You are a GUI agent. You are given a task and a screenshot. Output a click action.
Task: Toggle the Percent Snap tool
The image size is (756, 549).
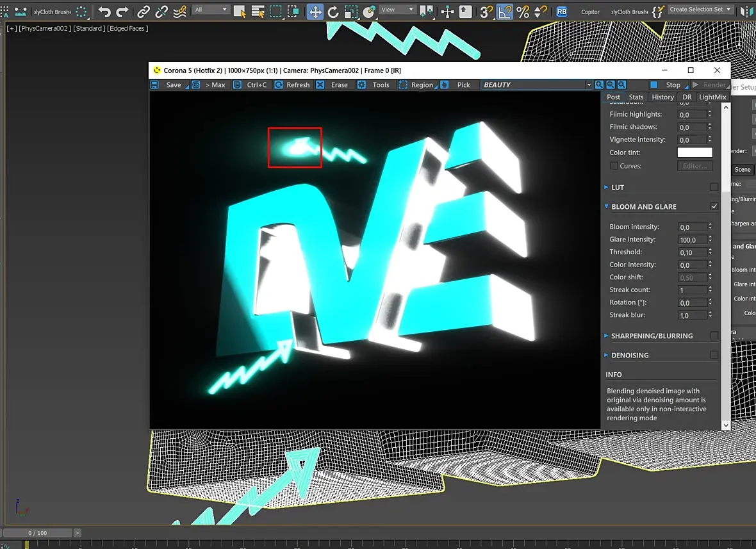pyautogui.click(x=523, y=12)
